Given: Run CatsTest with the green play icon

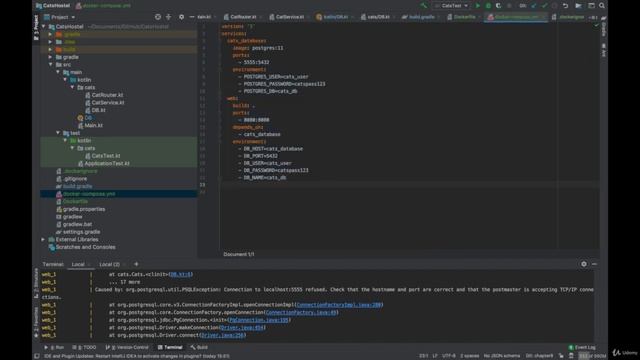Looking at the screenshot, I should tap(478, 6).
